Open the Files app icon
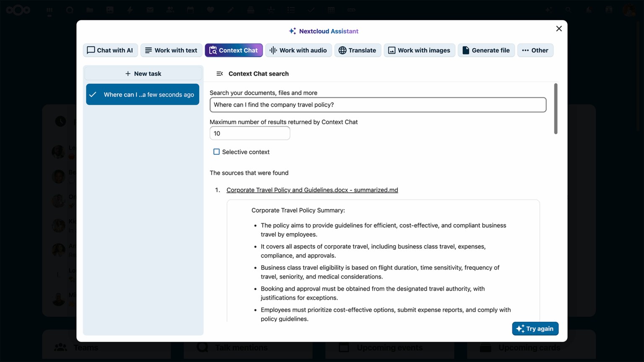The width and height of the screenshot is (644, 362). coord(90,10)
